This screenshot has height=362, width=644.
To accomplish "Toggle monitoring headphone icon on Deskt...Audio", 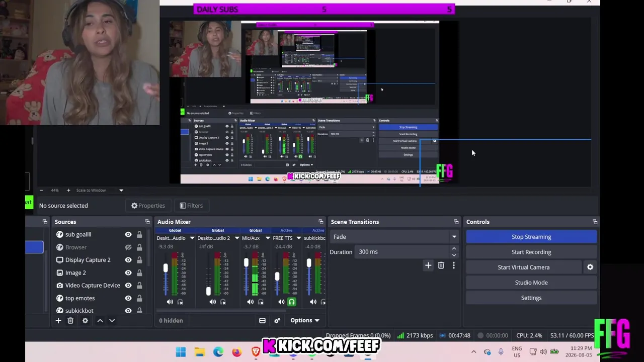I will (180, 302).
